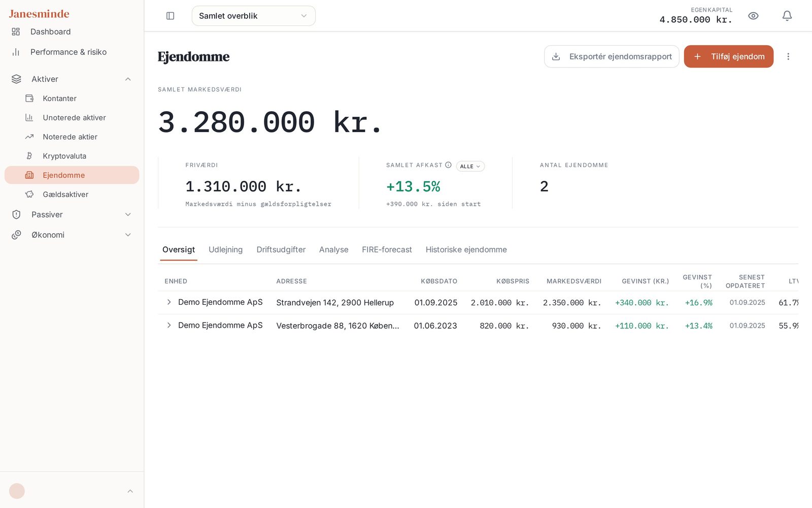Click the Performance & risiko bar chart icon
Image resolution: width=812 pixels, height=508 pixels.
click(x=16, y=52)
